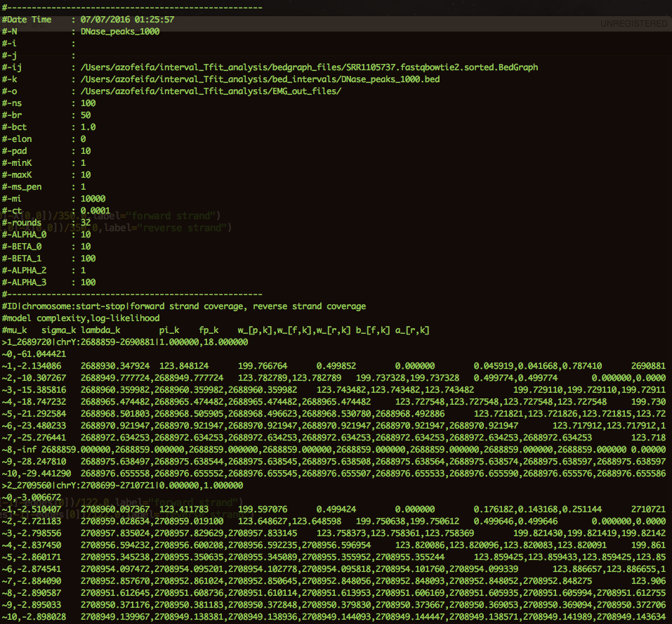Click the #-elon parameter label
672x624 pixels.
pos(17,139)
